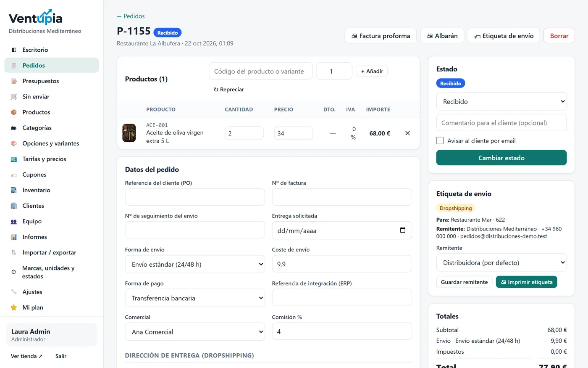Remove the Aceite de oliva product line
This screenshot has height=368, width=588.
click(x=407, y=133)
